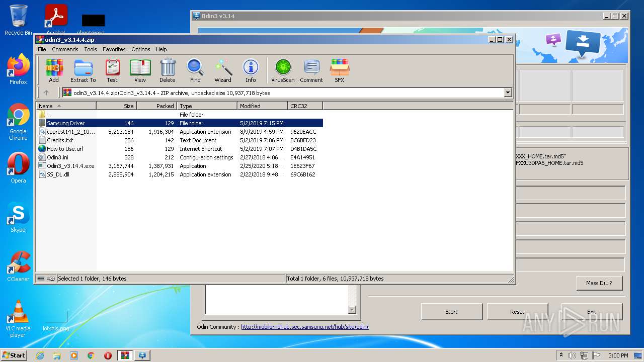The width and height of the screenshot is (644, 362).
Task: Open Recycle Bin desktop icon
Action: [18, 20]
